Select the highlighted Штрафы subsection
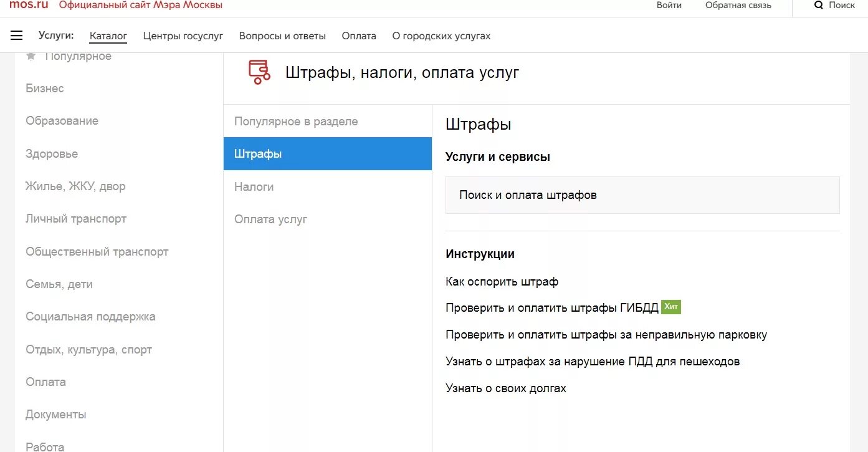 click(x=328, y=154)
